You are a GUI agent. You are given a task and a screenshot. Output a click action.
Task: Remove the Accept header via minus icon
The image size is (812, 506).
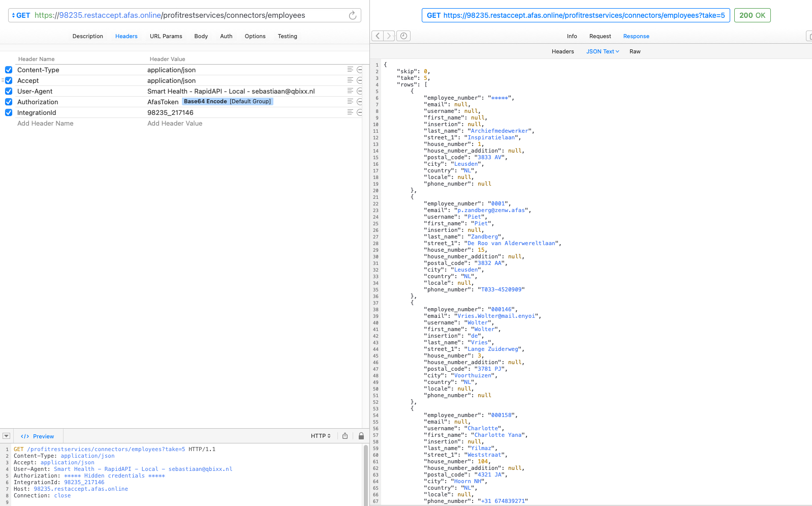click(360, 80)
